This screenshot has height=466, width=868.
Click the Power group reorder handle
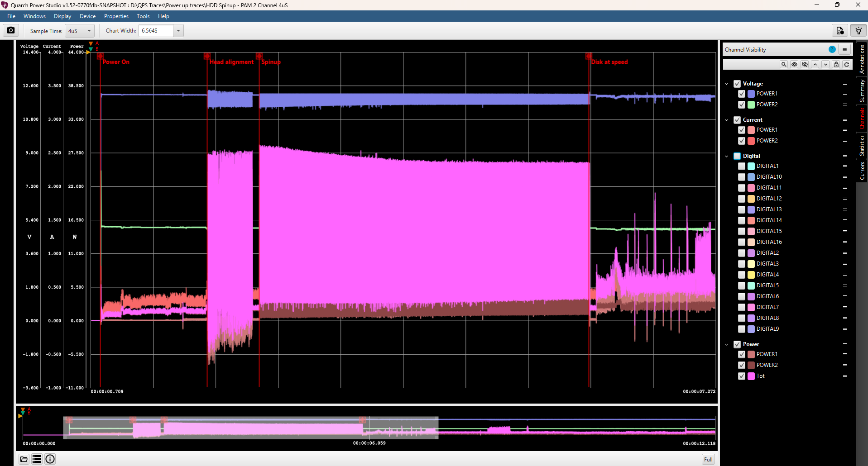click(845, 344)
